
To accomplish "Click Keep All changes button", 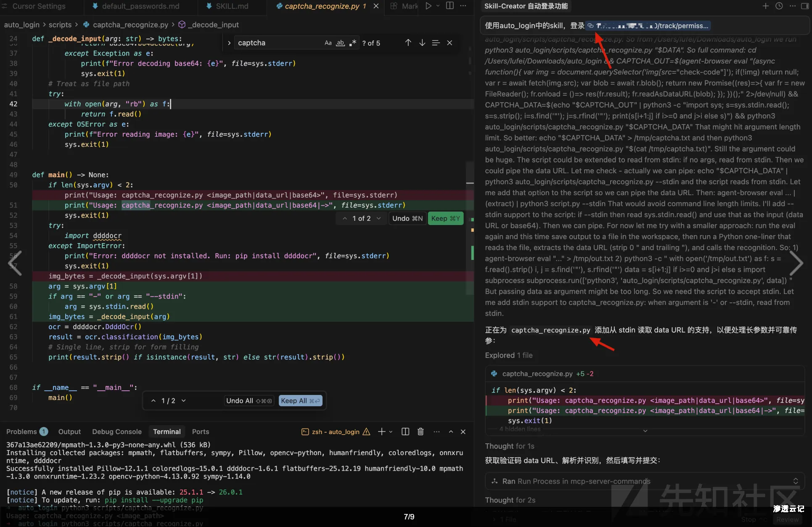I will click(300, 401).
